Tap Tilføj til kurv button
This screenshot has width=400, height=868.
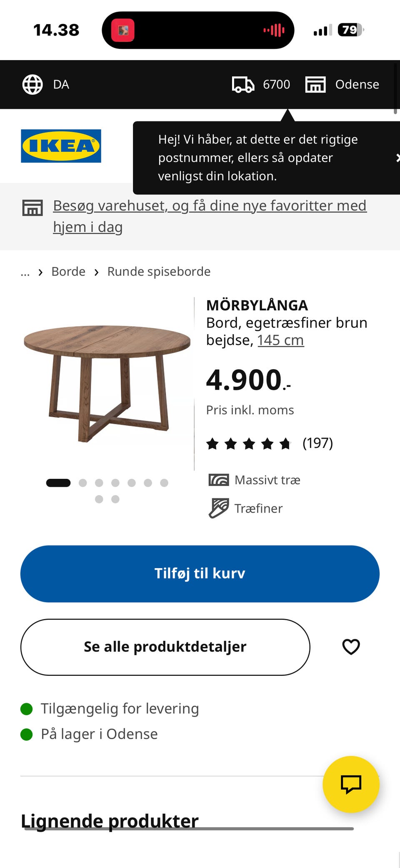[x=200, y=574]
